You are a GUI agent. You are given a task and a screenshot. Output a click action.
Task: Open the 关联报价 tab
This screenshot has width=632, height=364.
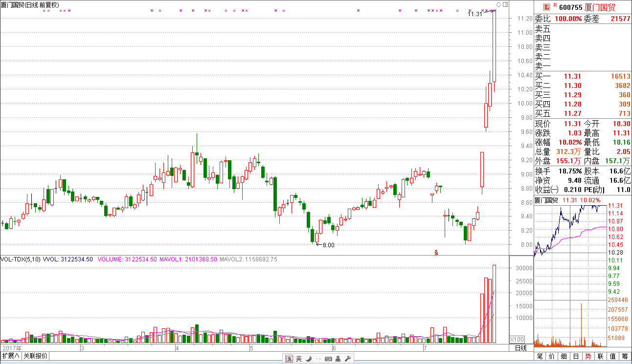coord(36,356)
